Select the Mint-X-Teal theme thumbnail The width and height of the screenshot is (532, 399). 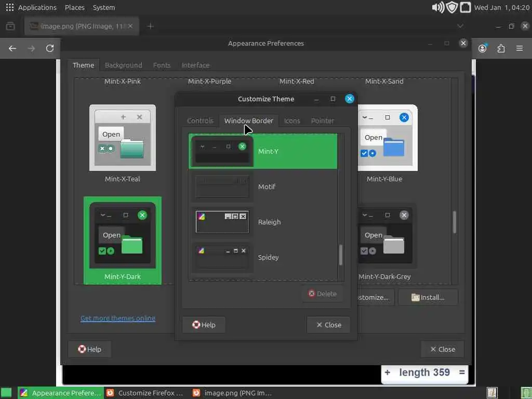tap(123, 138)
